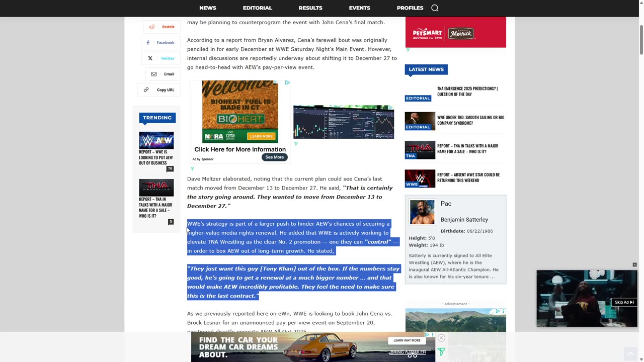Click the floating video player
The image size is (644, 362).
pyautogui.click(x=587, y=299)
